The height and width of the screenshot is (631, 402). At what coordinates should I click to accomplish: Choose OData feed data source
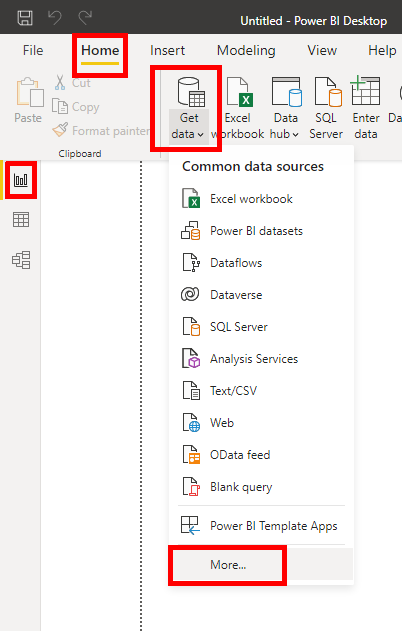[x=261, y=455]
